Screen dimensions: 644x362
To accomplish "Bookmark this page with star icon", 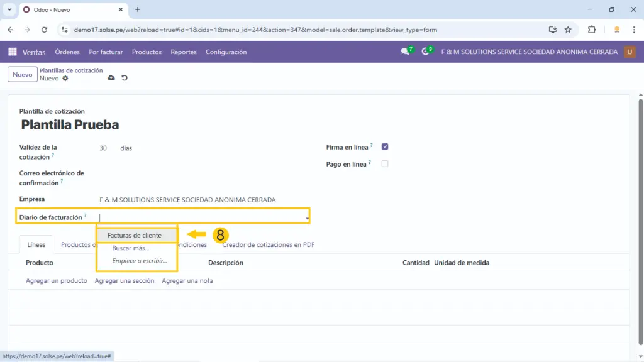I will click(x=568, y=30).
